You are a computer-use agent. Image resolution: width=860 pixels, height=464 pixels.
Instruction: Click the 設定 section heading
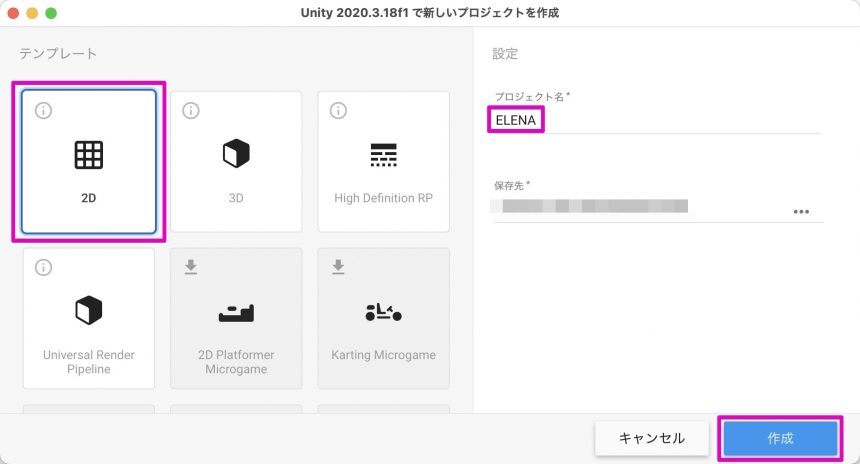(x=505, y=54)
